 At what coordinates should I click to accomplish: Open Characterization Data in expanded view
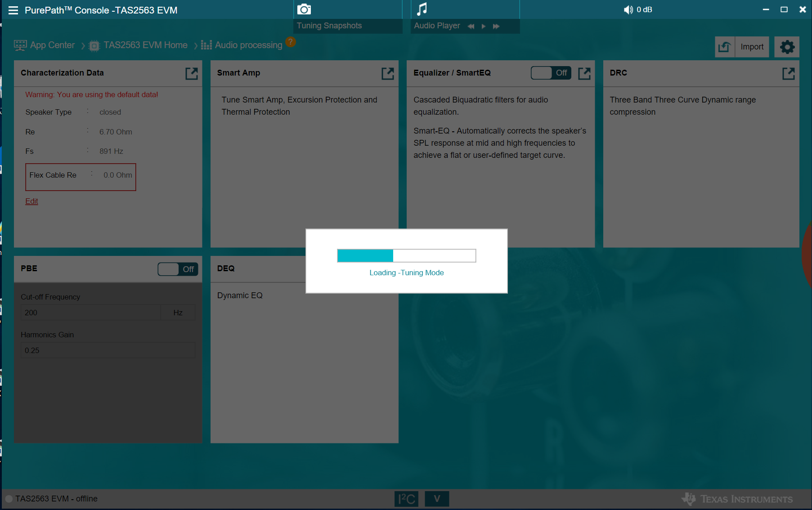pos(192,73)
